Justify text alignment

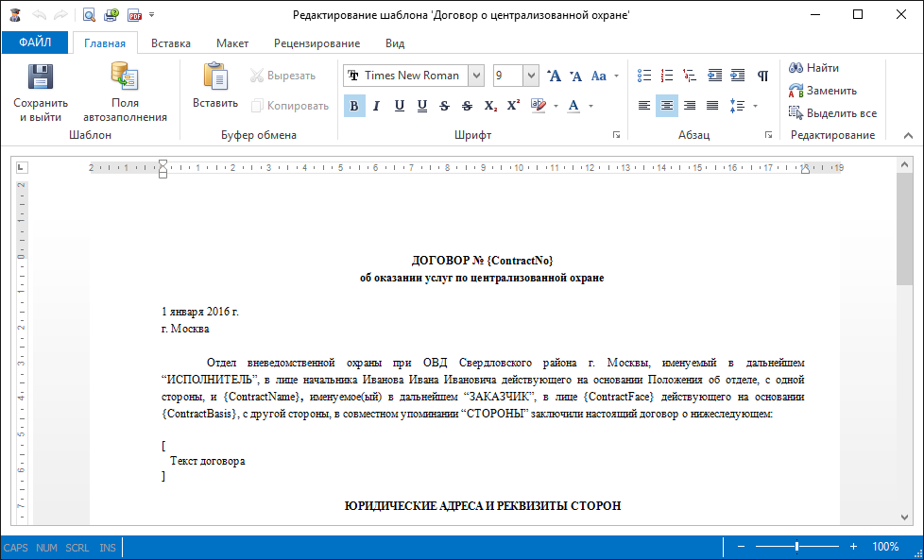tap(712, 106)
